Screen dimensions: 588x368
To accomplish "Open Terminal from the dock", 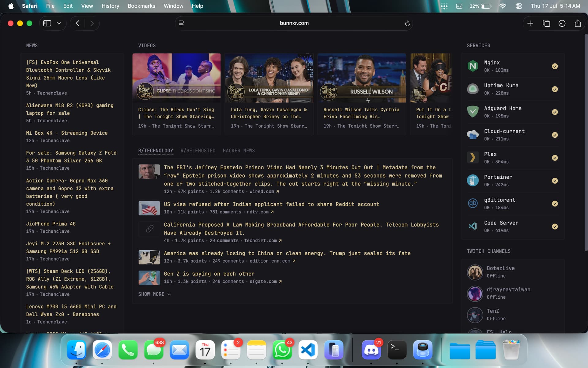I will click(397, 350).
